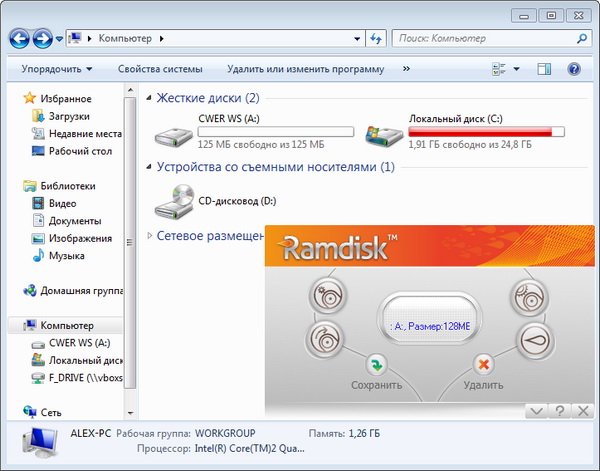The height and width of the screenshot is (471, 600).
Task: Collapse the Ramdisk window with chevron
Action: (x=536, y=411)
